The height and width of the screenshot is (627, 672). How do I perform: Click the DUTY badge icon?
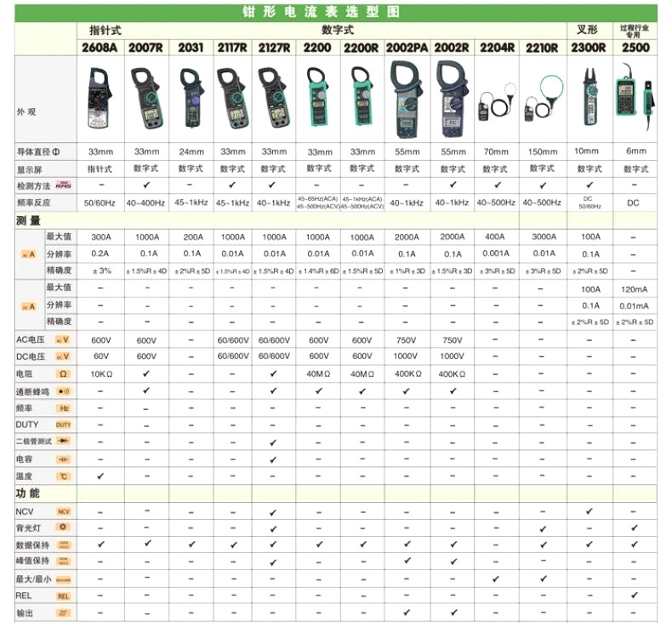point(63,425)
